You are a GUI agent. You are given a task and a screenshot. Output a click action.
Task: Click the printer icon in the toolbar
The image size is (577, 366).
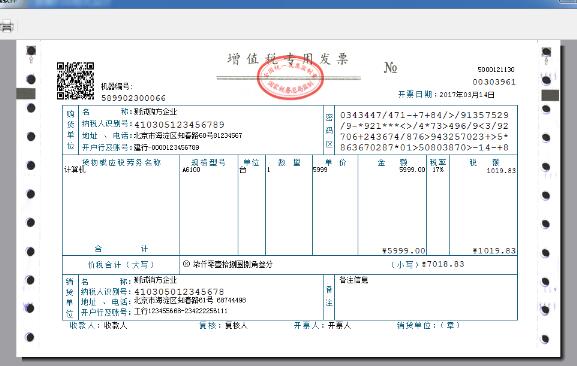6,27
